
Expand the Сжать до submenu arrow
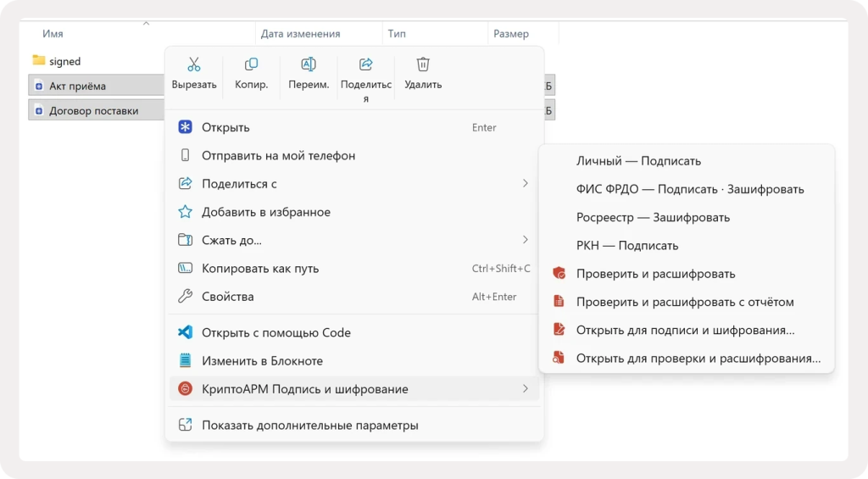(526, 240)
